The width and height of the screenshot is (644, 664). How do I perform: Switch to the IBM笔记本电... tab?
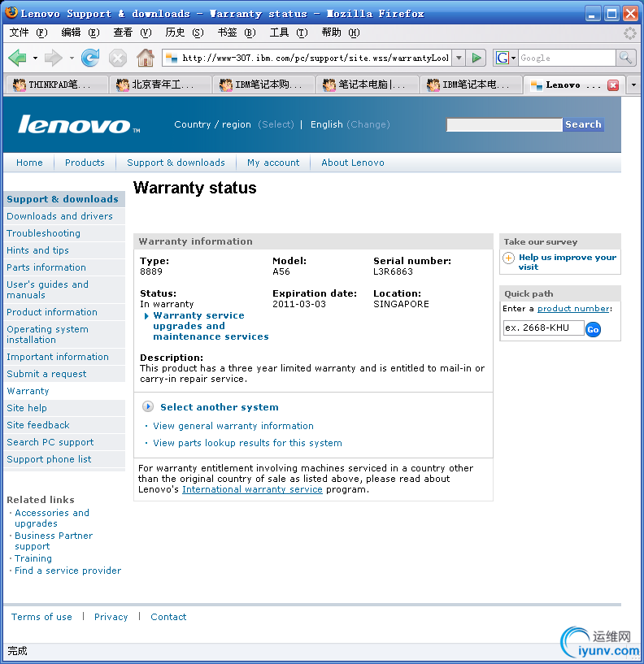click(470, 85)
